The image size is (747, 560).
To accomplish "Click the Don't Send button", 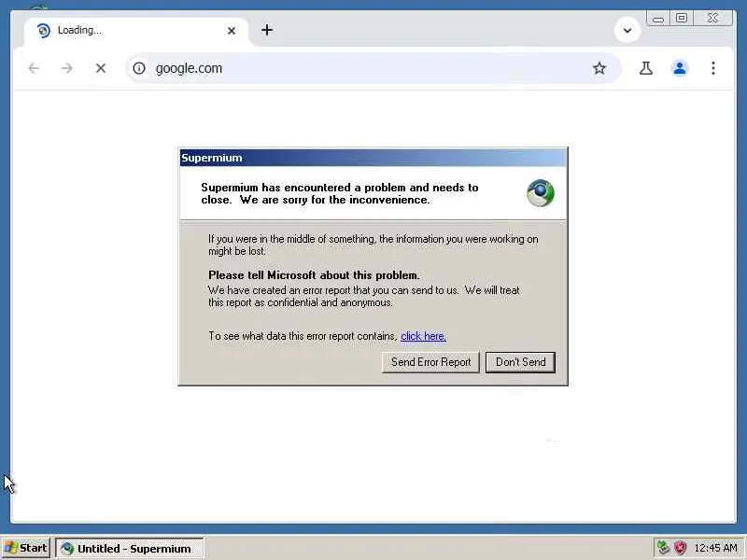I will coord(520,362).
